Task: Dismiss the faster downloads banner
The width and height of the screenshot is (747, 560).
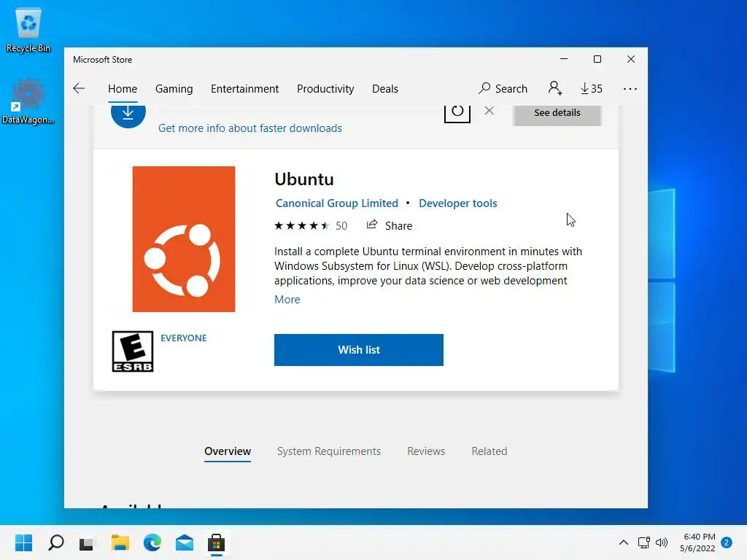Action: coord(489,111)
